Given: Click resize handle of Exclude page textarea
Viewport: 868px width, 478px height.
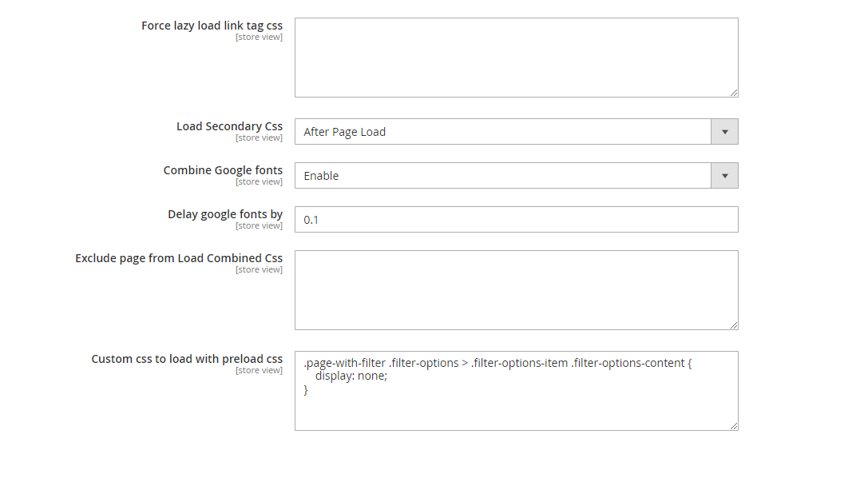Looking at the screenshot, I should point(733,325).
